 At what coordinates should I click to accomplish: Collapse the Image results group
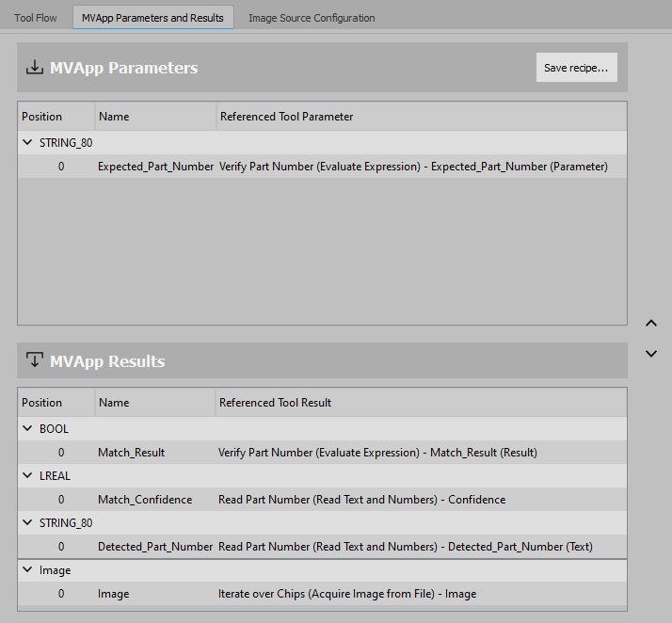tap(27, 570)
